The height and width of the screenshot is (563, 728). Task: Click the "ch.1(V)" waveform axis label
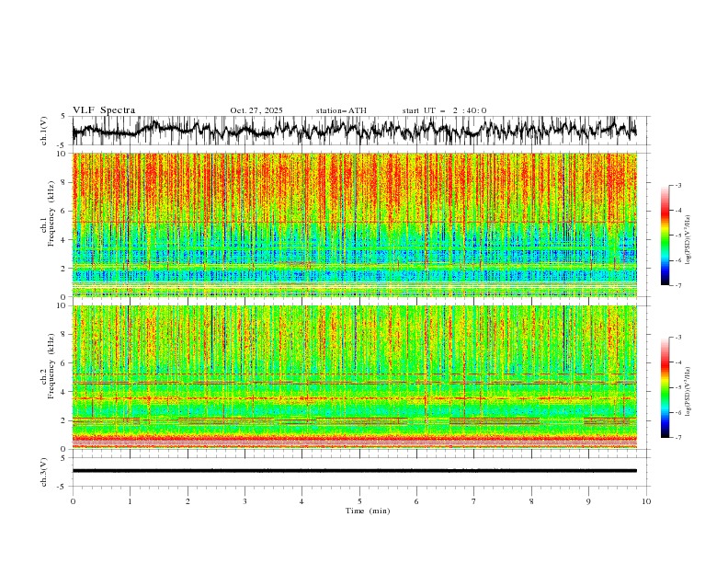(44, 131)
